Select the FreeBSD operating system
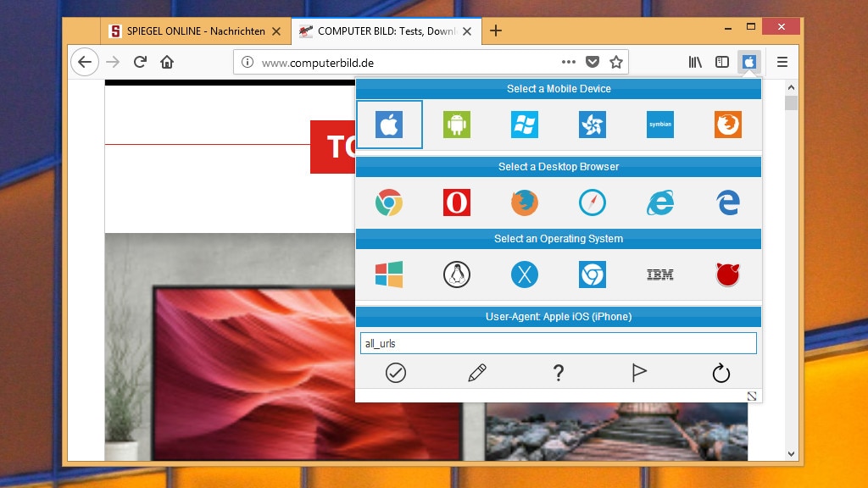This screenshot has height=488, width=868. coord(728,274)
